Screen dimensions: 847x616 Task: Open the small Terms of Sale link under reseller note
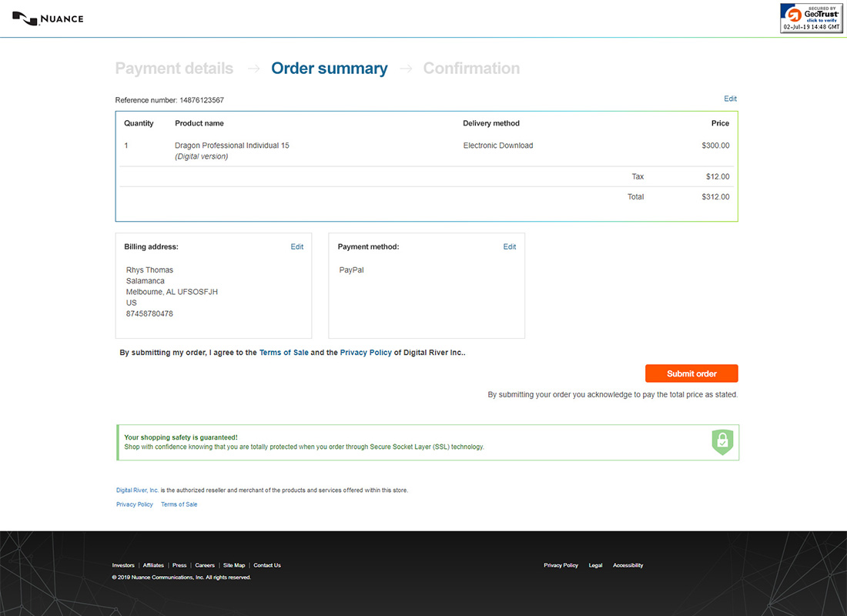179,504
